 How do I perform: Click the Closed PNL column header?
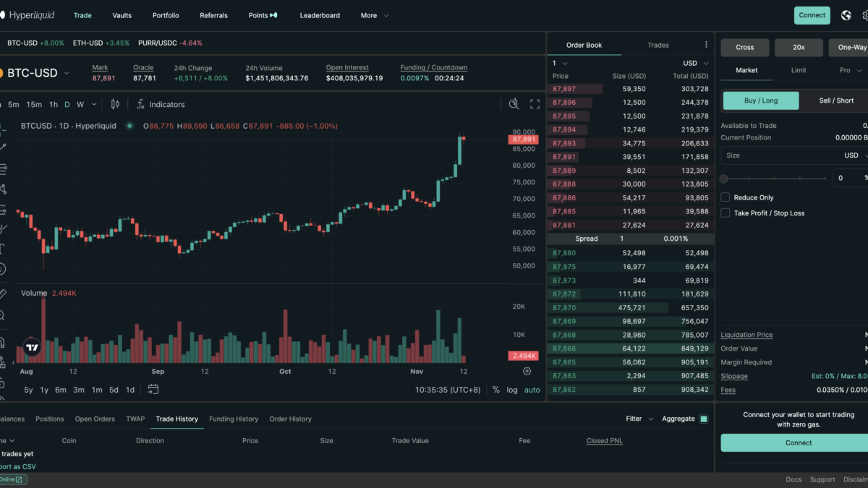pos(605,440)
